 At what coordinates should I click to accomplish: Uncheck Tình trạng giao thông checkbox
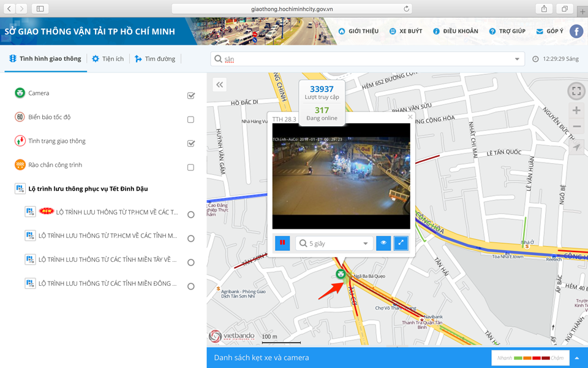191,143
